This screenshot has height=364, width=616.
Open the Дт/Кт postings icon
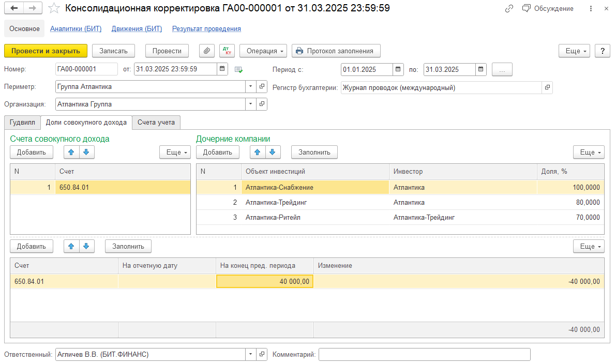227,51
